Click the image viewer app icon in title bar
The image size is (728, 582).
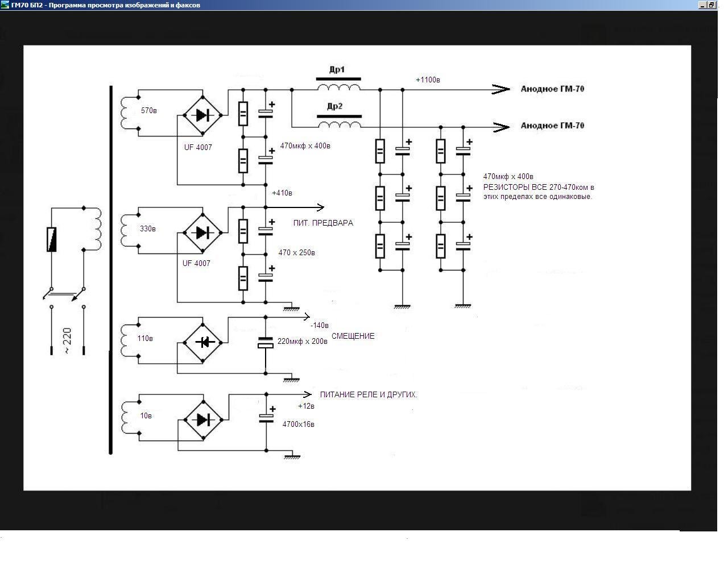[5, 5]
